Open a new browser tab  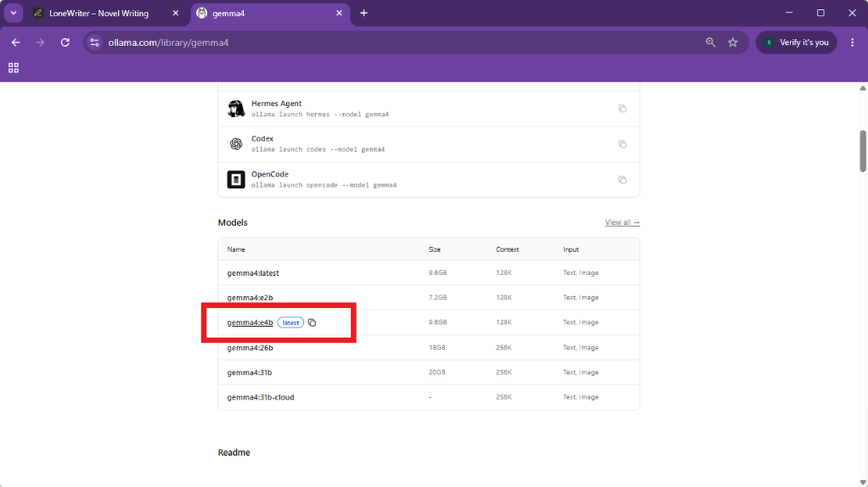click(364, 13)
